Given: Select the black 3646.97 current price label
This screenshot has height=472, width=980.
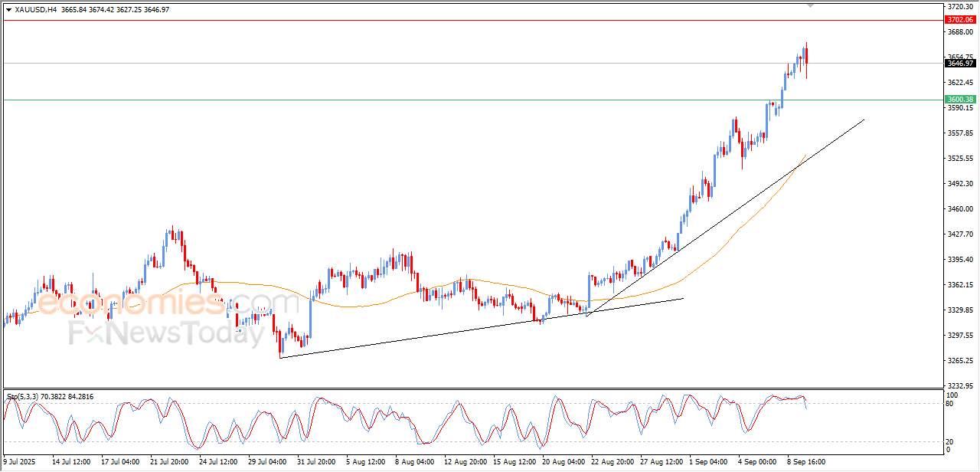Looking at the screenshot, I should coord(960,64).
